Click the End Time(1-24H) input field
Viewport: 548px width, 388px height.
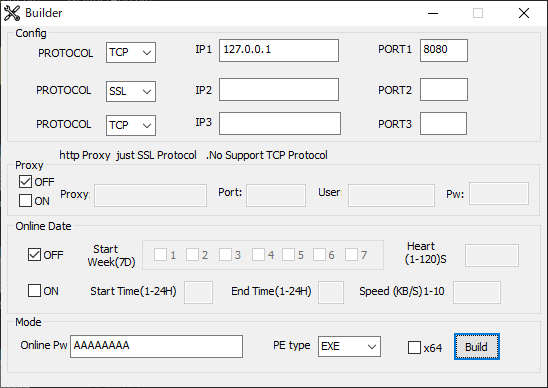331,292
